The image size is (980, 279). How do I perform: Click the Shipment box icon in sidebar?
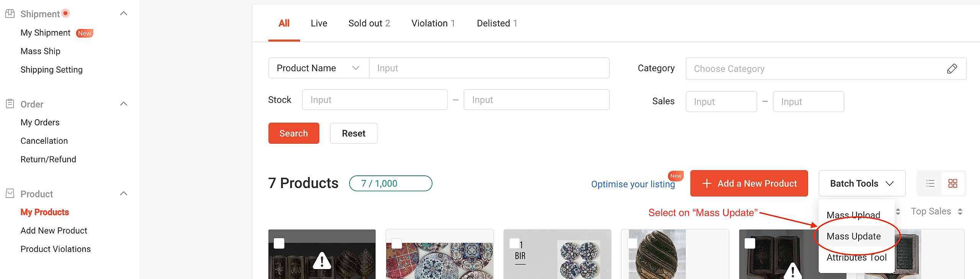(10, 14)
